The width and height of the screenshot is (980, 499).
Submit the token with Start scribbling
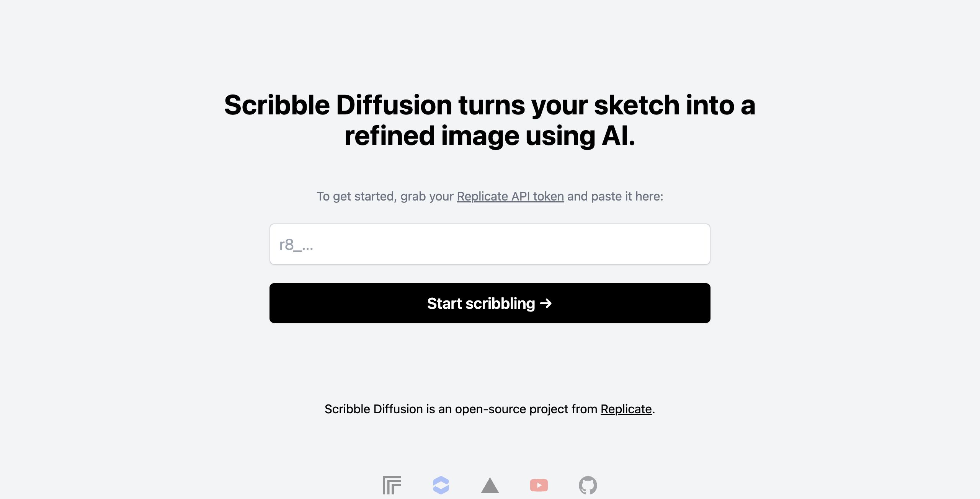[x=490, y=303]
